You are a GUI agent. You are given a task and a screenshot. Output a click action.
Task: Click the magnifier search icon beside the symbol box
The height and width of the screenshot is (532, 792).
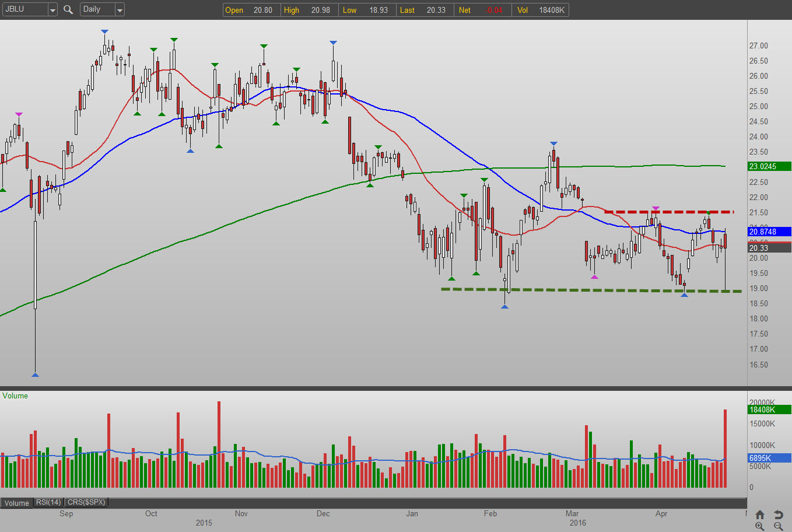tap(68, 9)
